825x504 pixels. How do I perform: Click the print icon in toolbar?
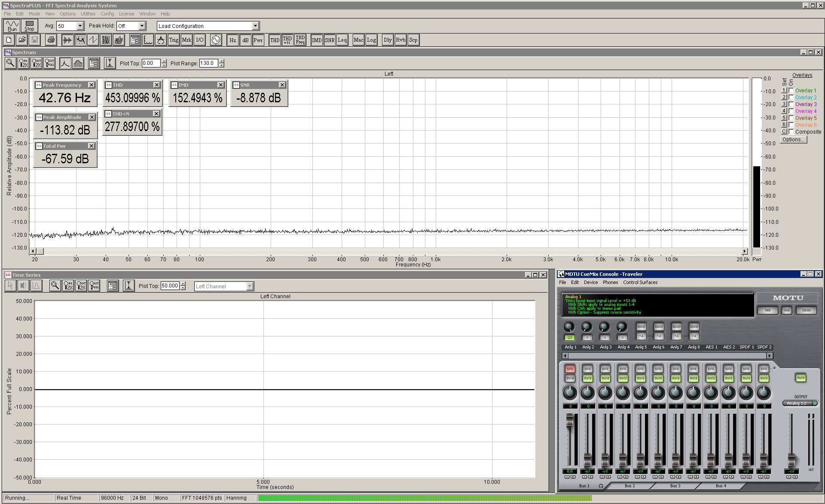click(51, 40)
